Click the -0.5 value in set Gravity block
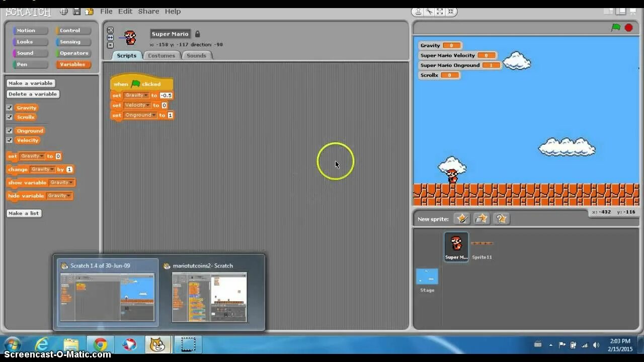Image resolution: width=644 pixels, height=362 pixels. [166, 95]
